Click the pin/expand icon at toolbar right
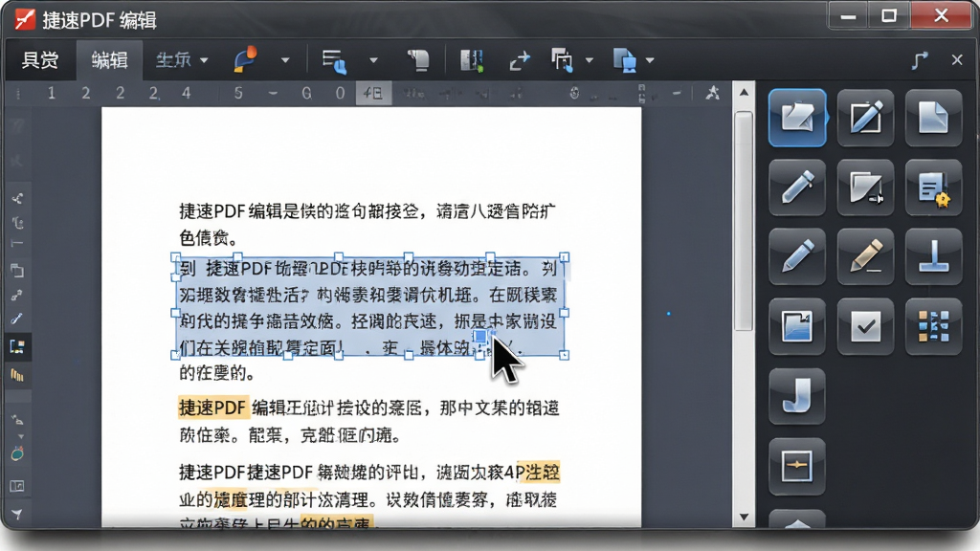This screenshot has width=980, height=551. [920, 60]
